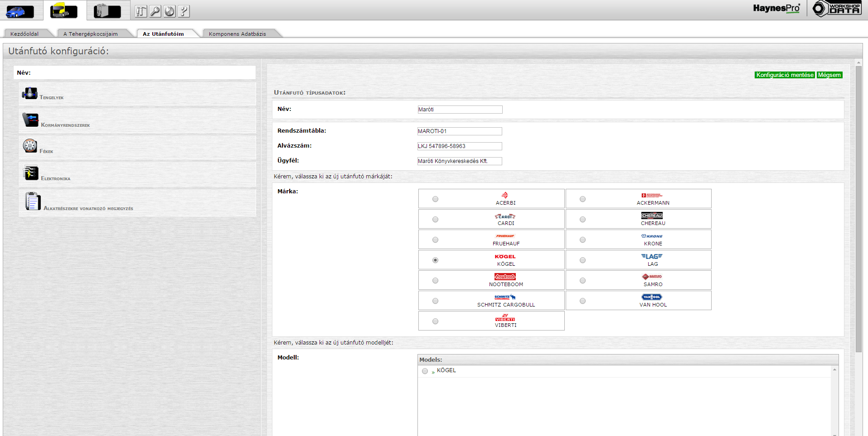Select the yellow truck section icon

coord(64,10)
